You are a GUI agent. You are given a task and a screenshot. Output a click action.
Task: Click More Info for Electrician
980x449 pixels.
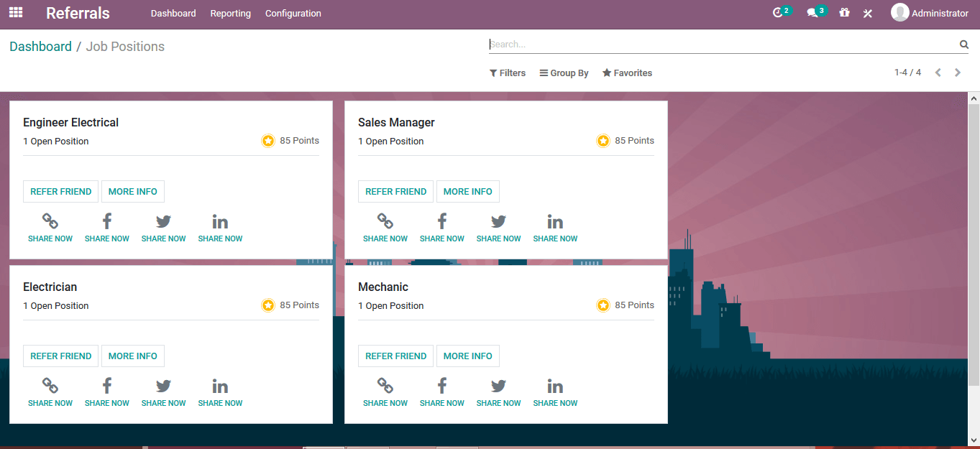click(x=133, y=356)
